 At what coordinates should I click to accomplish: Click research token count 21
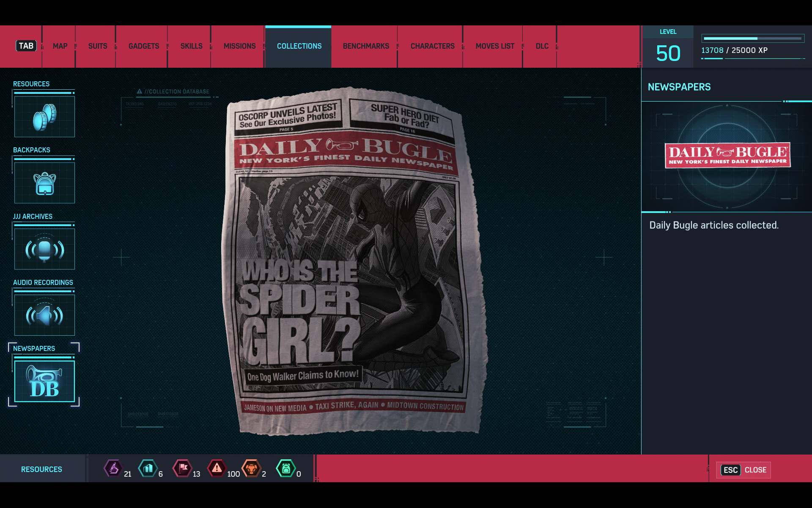(x=128, y=474)
